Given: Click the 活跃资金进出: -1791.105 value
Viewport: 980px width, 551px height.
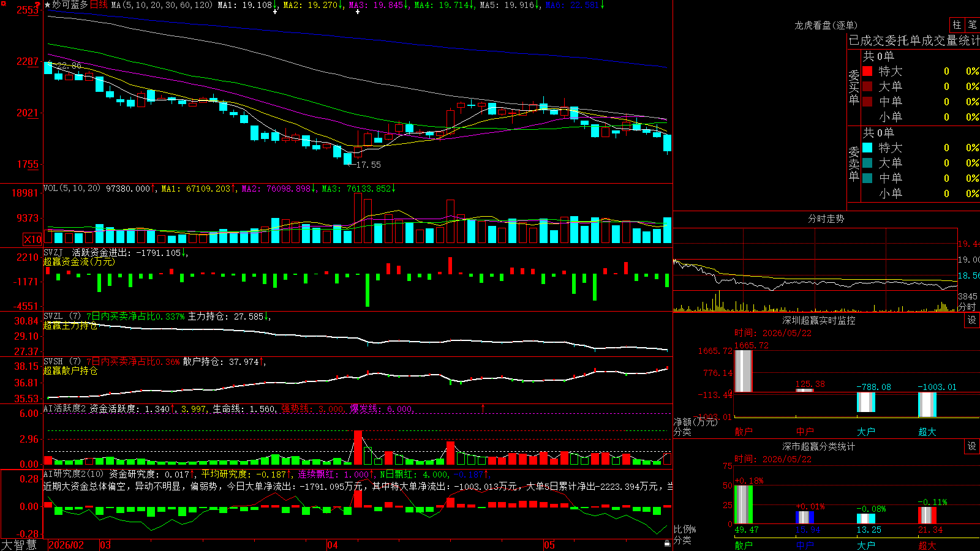Looking at the screenshot, I should (x=127, y=252).
